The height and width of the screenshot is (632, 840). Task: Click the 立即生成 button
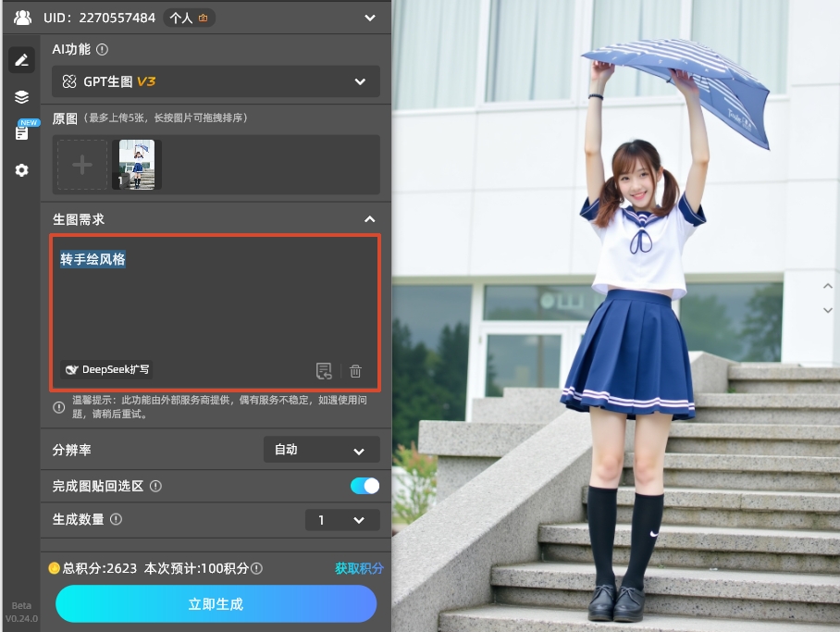pyautogui.click(x=216, y=604)
